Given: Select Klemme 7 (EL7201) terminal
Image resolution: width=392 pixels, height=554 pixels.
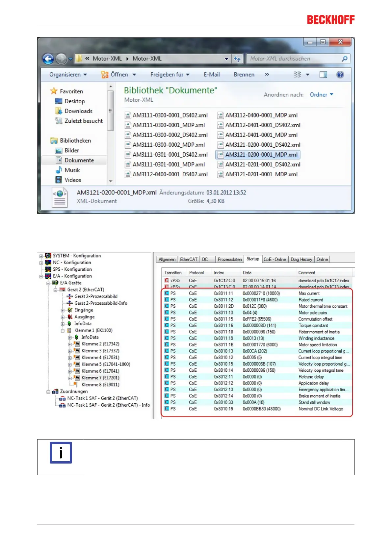Looking at the screenshot, I should point(100,378).
